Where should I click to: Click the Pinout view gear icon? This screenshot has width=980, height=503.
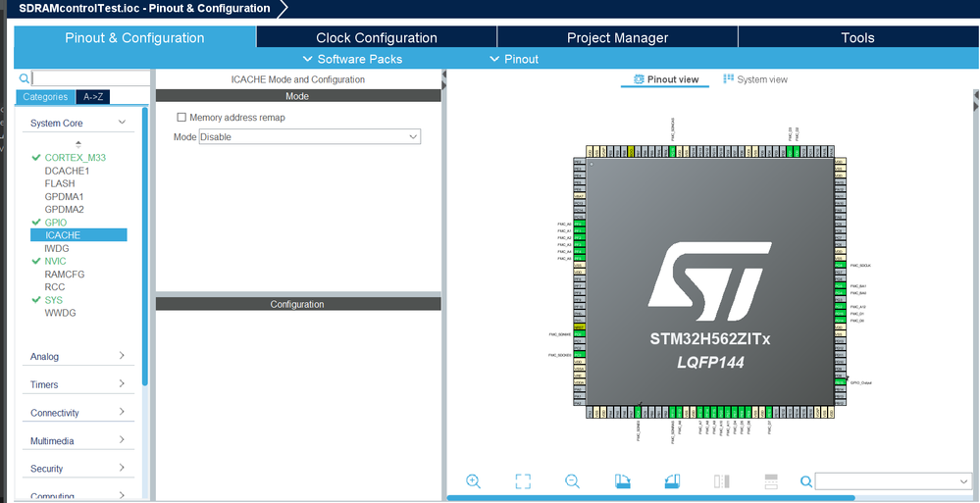click(x=638, y=79)
